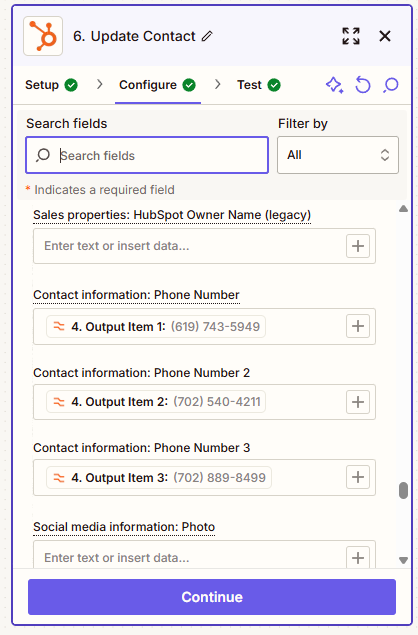This screenshot has height=635, width=418.
Task: Click plus button for Phone Number 3
Action: click(x=358, y=477)
